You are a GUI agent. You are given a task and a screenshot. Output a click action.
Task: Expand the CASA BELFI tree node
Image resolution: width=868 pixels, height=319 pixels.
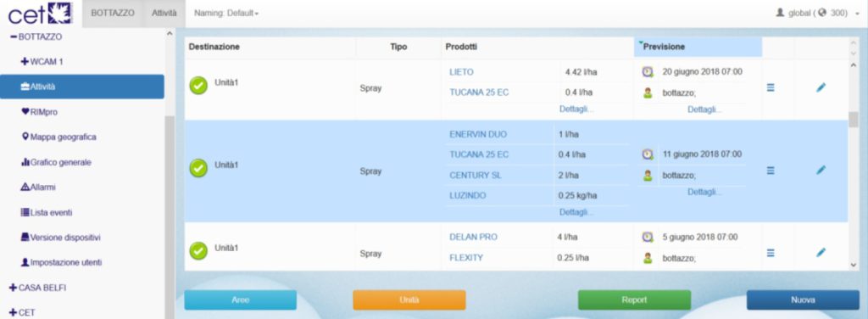pyautogui.click(x=37, y=288)
